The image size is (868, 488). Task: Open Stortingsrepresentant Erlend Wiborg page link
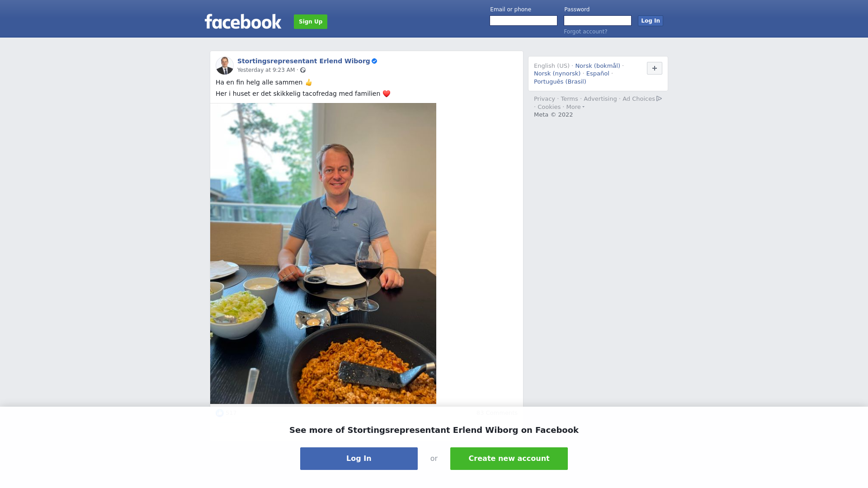[x=304, y=61]
